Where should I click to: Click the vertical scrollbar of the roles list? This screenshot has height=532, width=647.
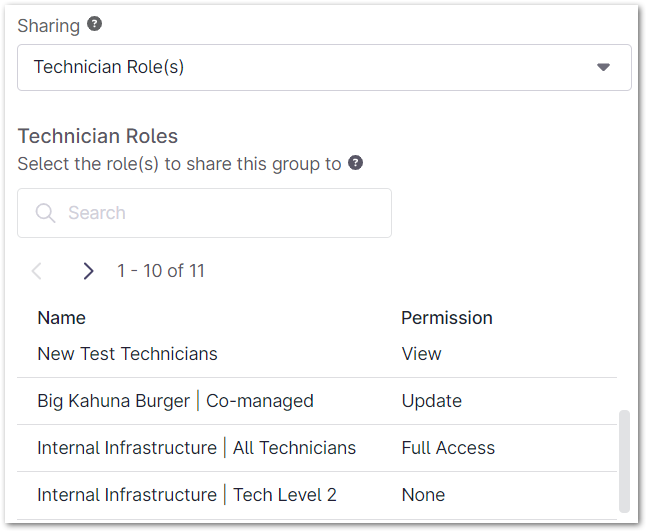[x=625, y=458]
